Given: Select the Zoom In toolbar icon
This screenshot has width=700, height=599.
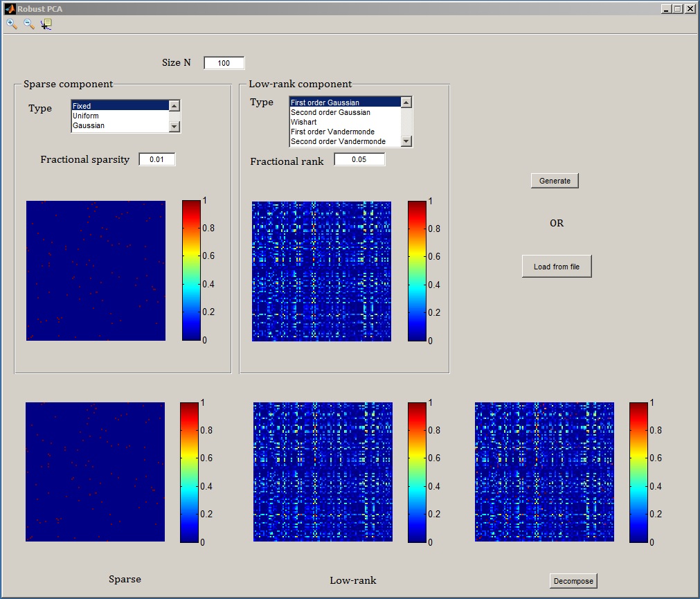Looking at the screenshot, I should click(12, 24).
